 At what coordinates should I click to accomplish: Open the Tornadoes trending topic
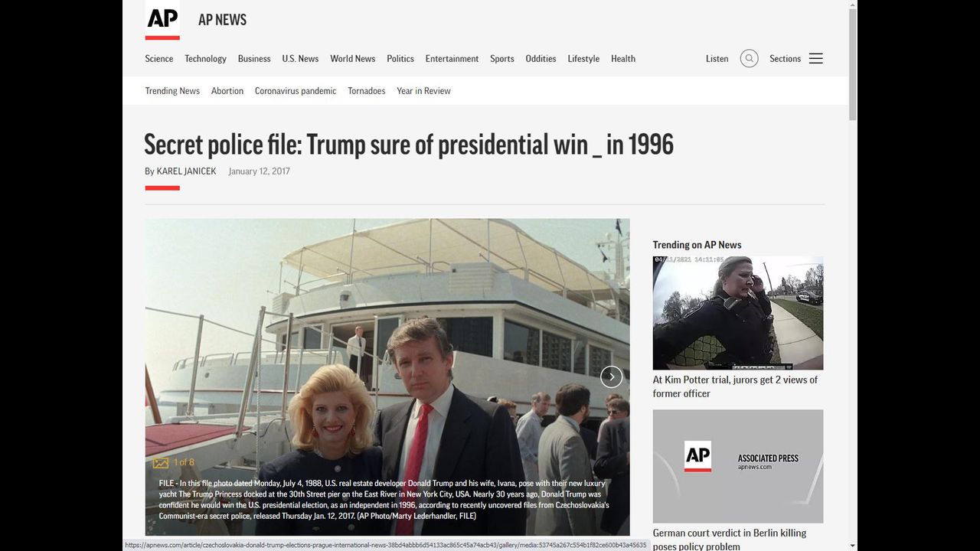pyautogui.click(x=367, y=91)
